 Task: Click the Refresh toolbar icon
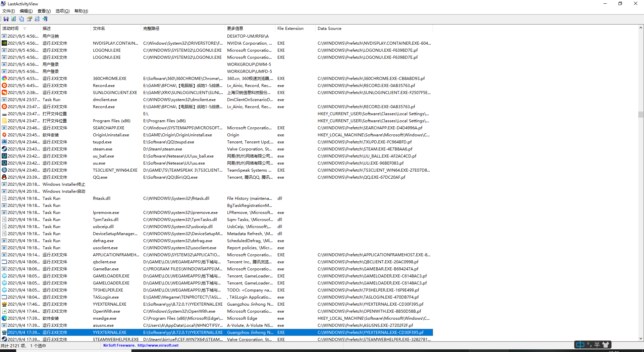(x=14, y=19)
